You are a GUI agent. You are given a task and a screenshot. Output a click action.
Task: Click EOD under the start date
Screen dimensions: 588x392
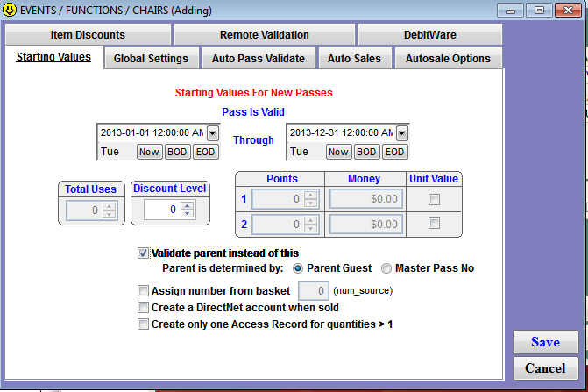[206, 152]
